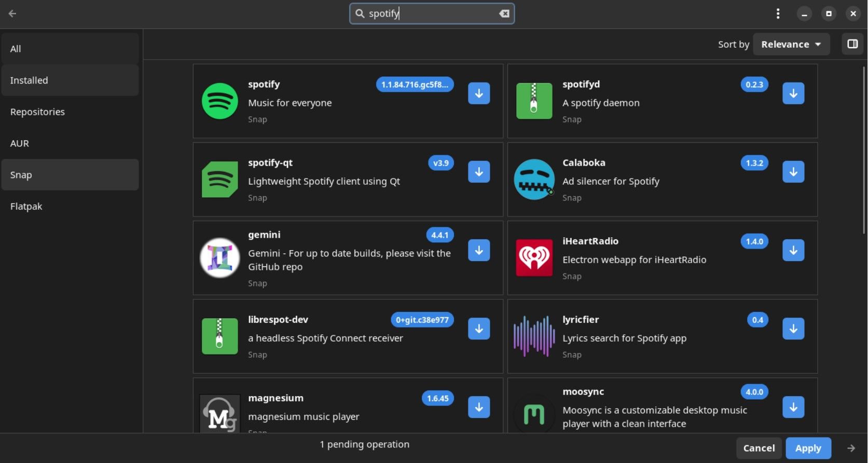Click download arrow for librespot-dev
868x463 pixels.
pos(479,329)
